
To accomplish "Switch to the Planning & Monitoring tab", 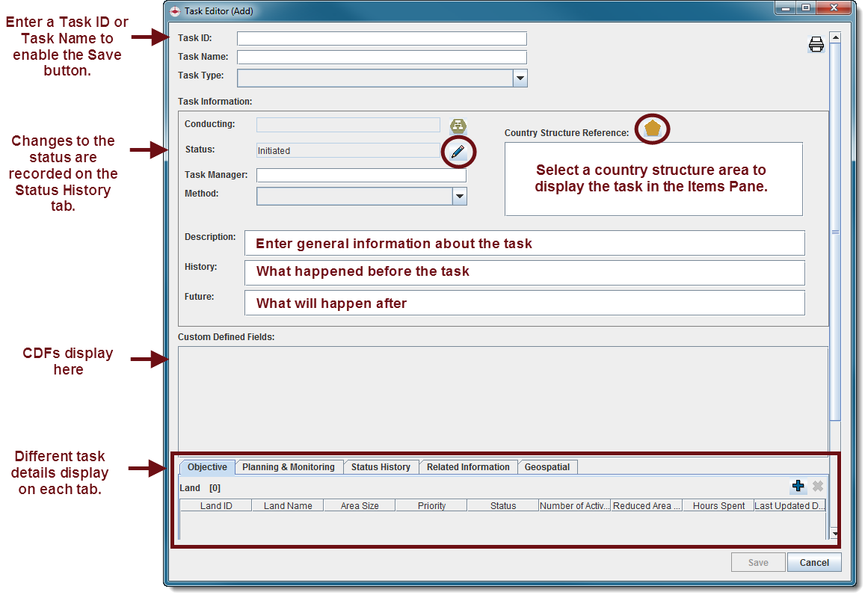I will point(288,467).
